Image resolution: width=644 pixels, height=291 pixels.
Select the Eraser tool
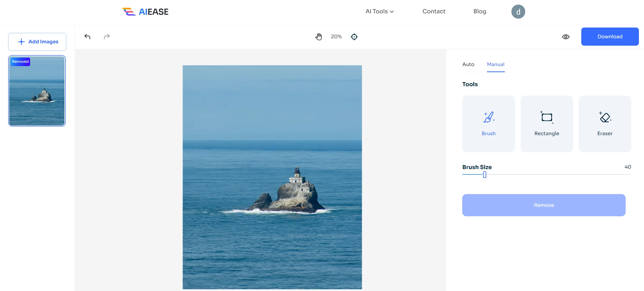pyautogui.click(x=605, y=124)
